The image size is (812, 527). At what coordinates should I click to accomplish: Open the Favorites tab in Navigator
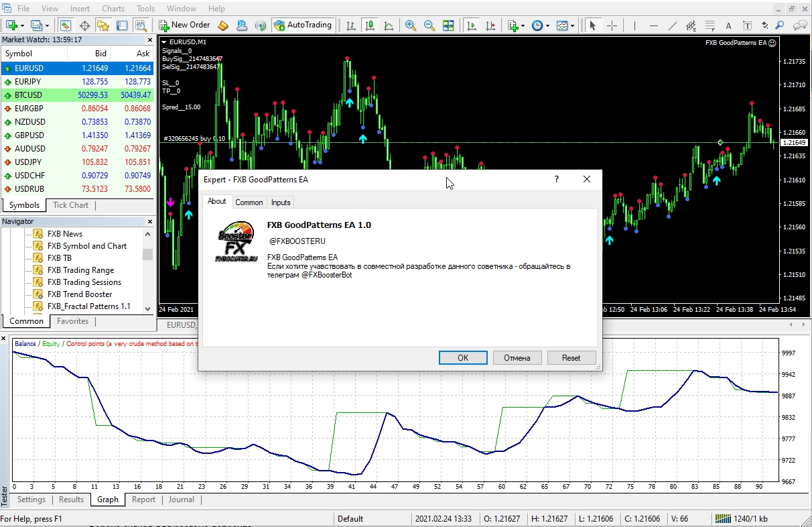coord(73,321)
